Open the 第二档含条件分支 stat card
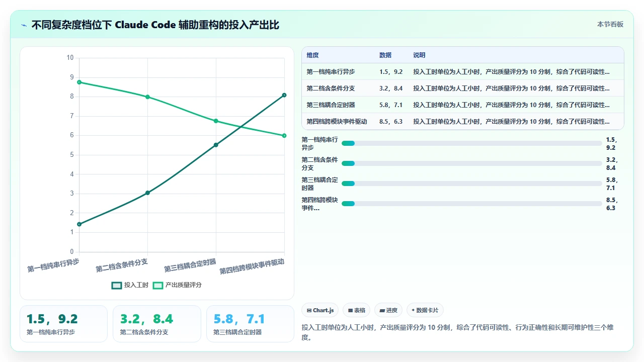The width and height of the screenshot is (644, 362). [x=157, y=324]
